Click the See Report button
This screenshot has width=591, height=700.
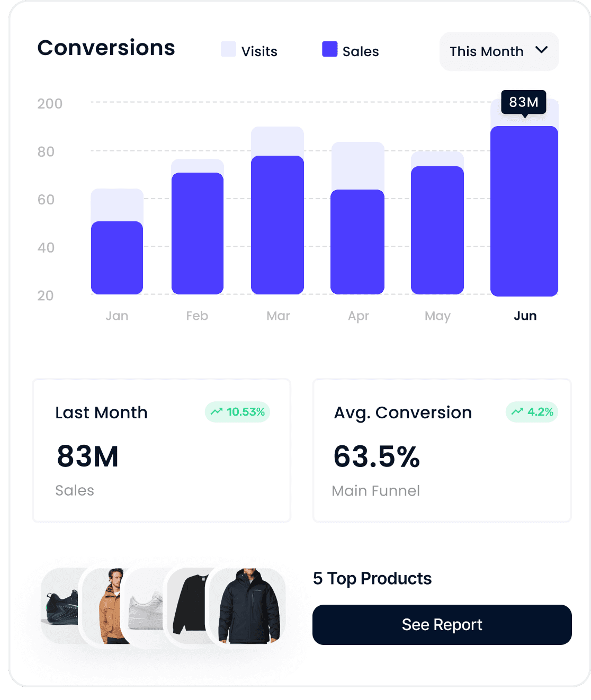442,625
